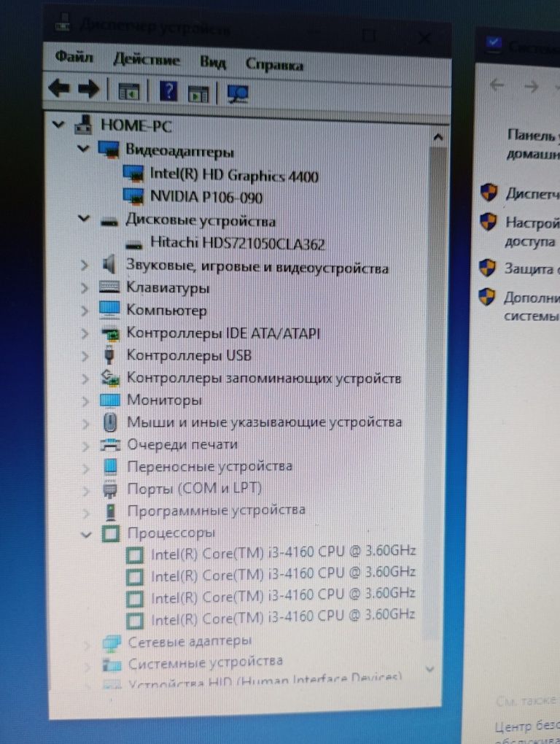Click the scrollbar down arrow in Device Manager
Viewport: 560px width, 744px height.
click(x=429, y=669)
